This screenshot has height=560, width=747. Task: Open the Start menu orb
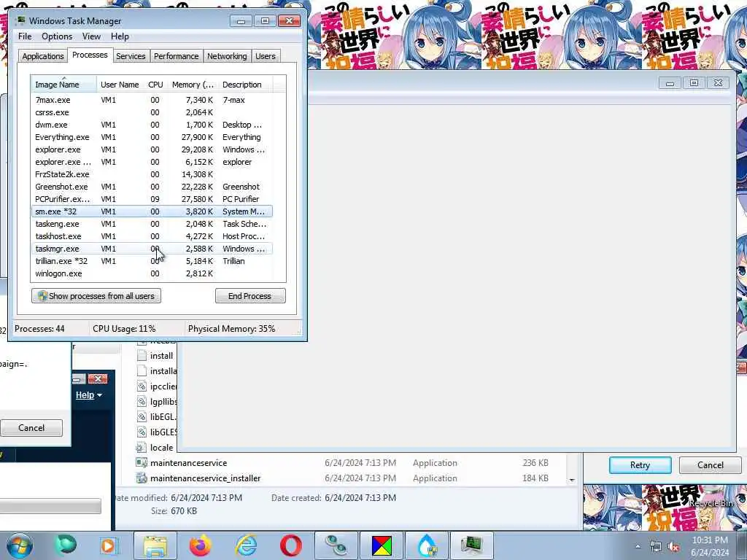click(19, 545)
